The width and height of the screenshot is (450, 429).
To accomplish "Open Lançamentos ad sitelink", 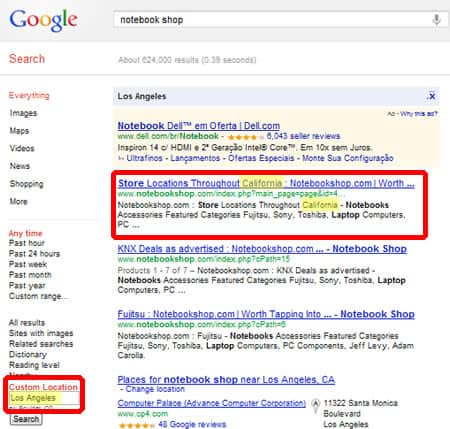I will click(x=195, y=158).
